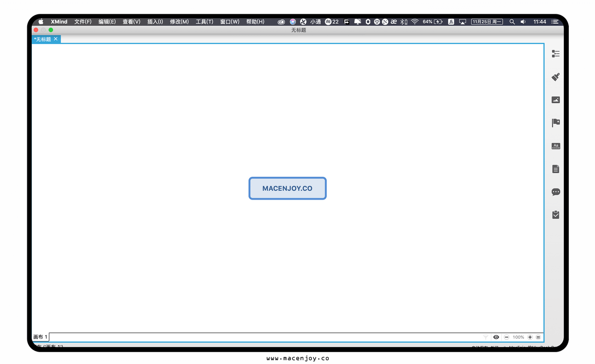
Task: Open the 文件(F) menu
Action: [83, 22]
